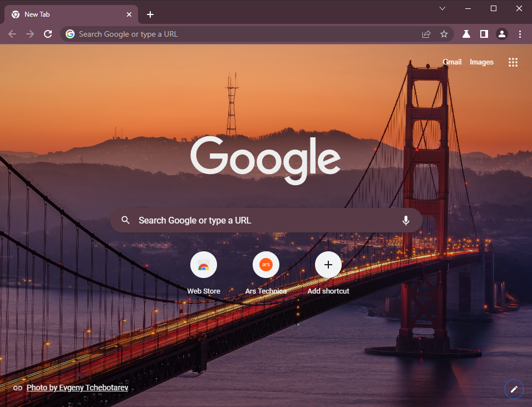The height and width of the screenshot is (407, 532).
Task: Open the share icon in the toolbar
Action: [x=426, y=34]
